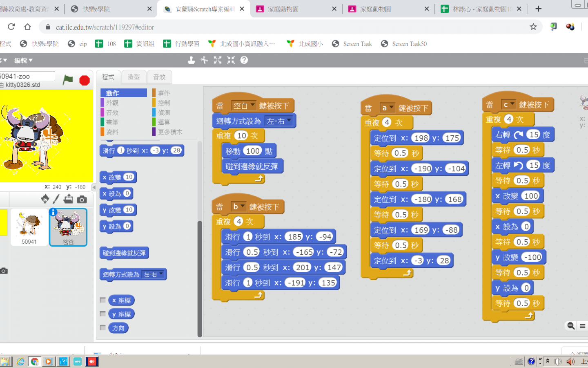Screen dimensions: 588x368
Task: Toggle the y 座標 reporter checkbox
Action: tap(103, 314)
